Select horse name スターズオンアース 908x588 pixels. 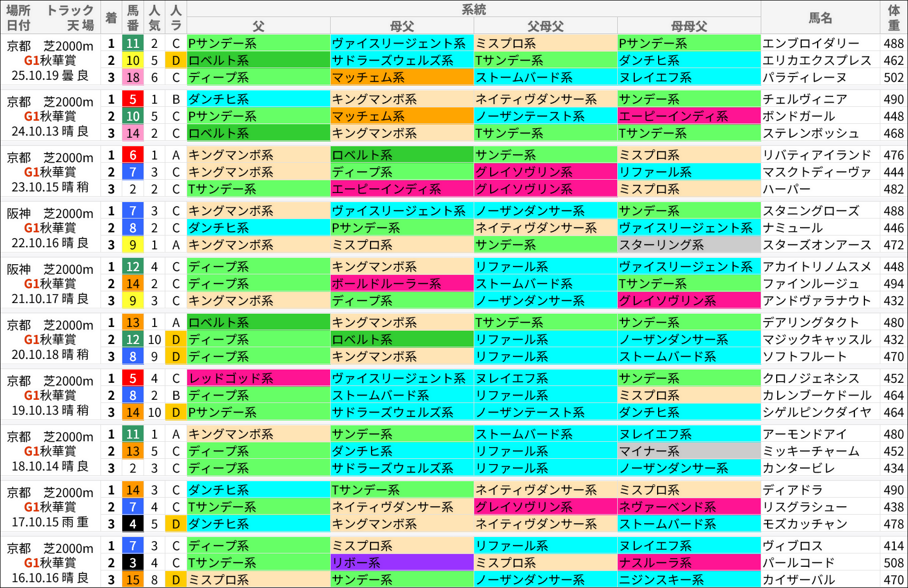point(817,245)
